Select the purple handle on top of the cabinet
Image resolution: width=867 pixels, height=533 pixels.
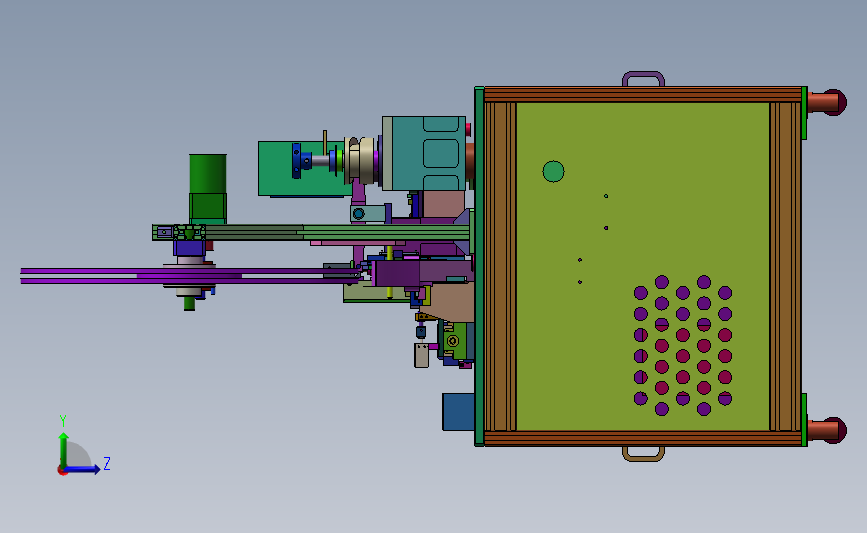click(643, 78)
